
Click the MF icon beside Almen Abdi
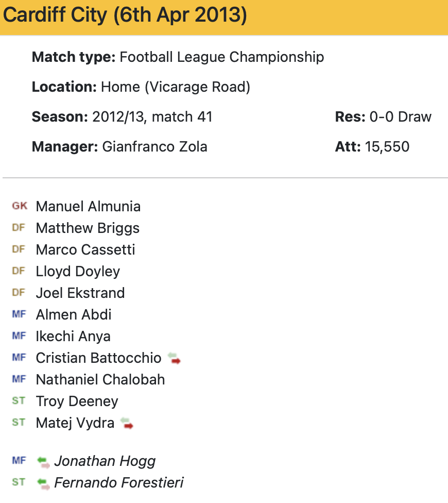point(19,314)
